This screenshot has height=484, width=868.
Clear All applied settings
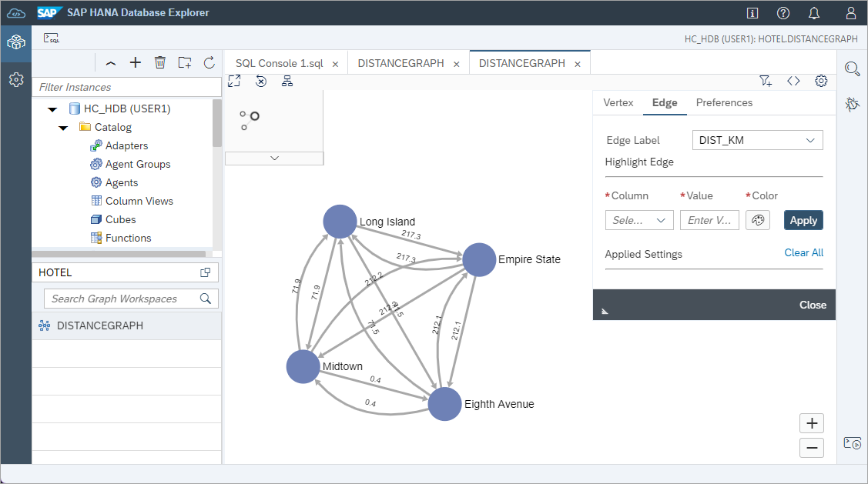pyautogui.click(x=804, y=253)
